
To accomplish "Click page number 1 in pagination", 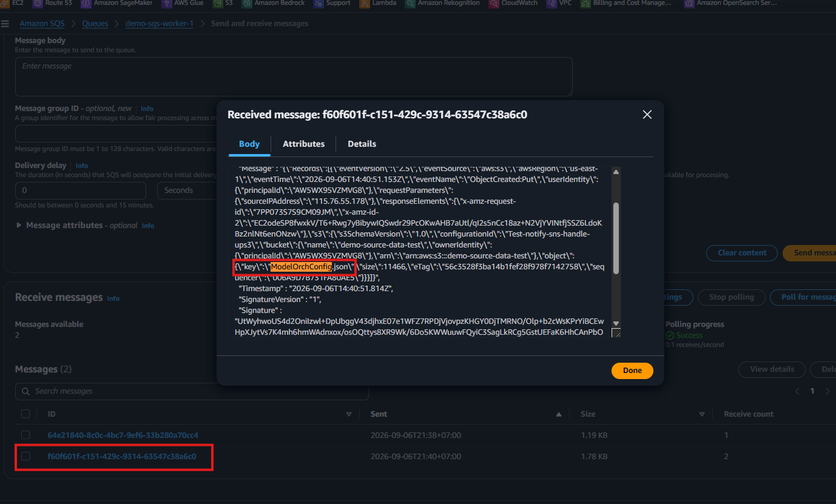I will 812,391.
